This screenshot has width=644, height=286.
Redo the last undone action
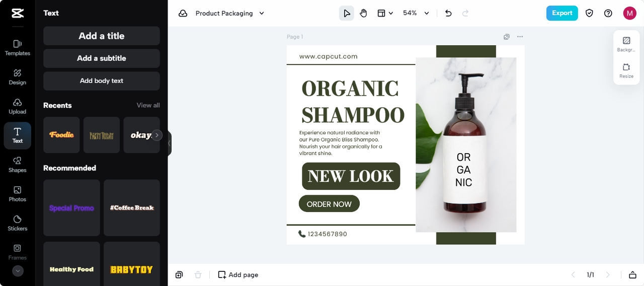point(465,13)
